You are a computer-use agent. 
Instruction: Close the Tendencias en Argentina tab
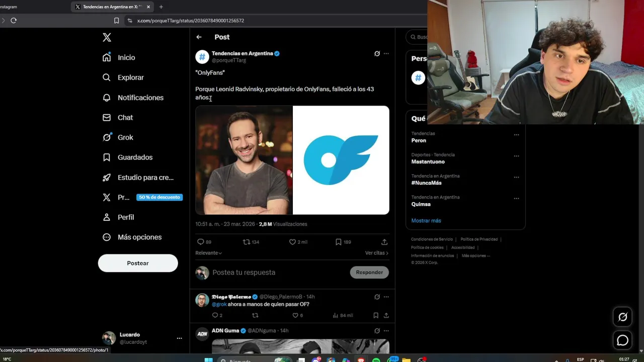pyautogui.click(x=148, y=7)
